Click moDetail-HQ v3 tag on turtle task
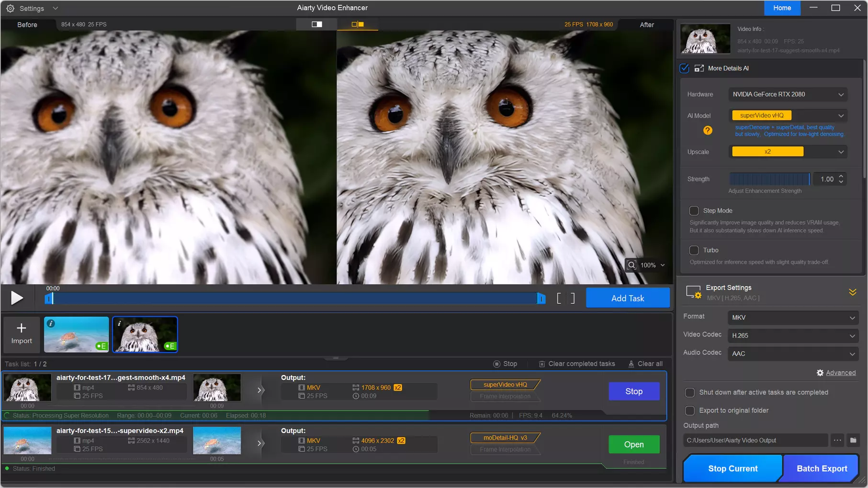This screenshot has height=488, width=868. (505, 438)
